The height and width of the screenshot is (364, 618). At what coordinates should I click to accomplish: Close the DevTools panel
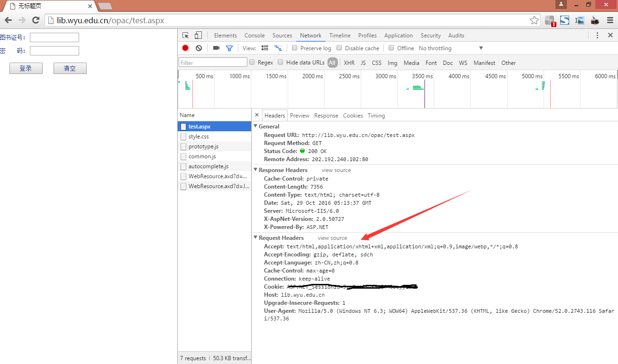pos(610,36)
